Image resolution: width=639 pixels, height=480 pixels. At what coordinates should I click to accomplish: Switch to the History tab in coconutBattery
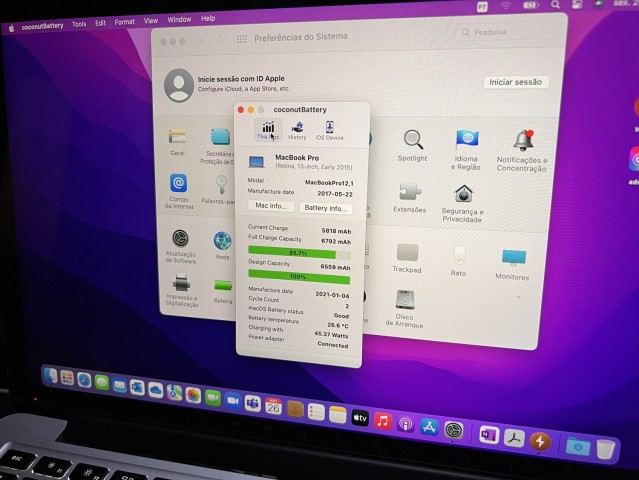point(297,131)
